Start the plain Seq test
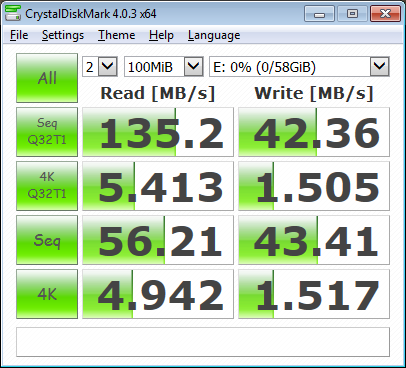The height and width of the screenshot is (368, 406). point(47,240)
